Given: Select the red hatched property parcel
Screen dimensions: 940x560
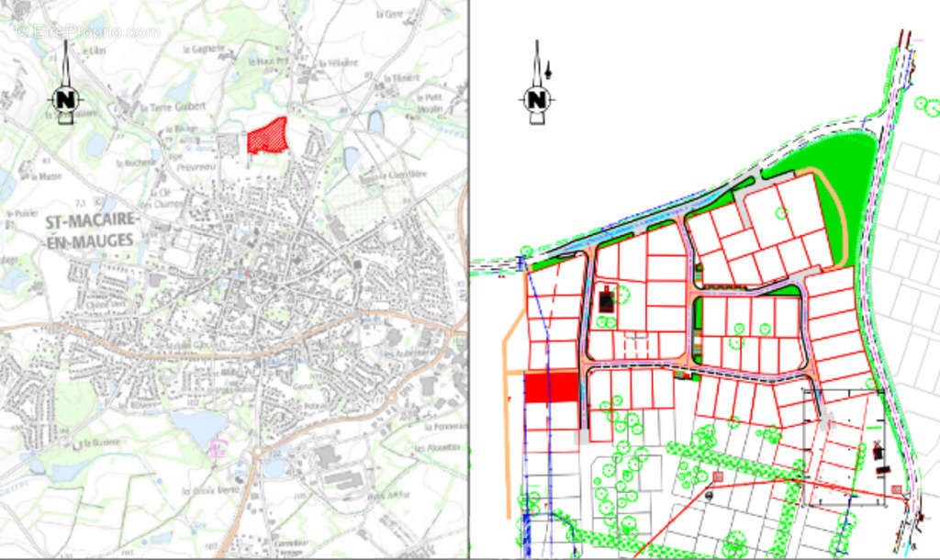Looking at the screenshot, I should tap(270, 138).
